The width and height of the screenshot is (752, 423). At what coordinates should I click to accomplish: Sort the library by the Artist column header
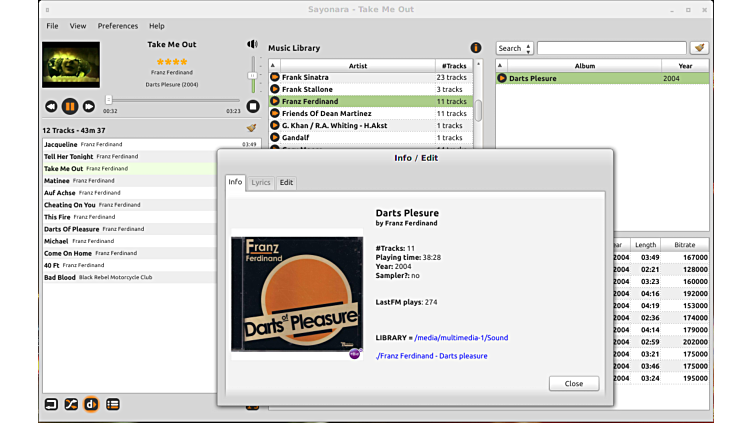click(357, 66)
